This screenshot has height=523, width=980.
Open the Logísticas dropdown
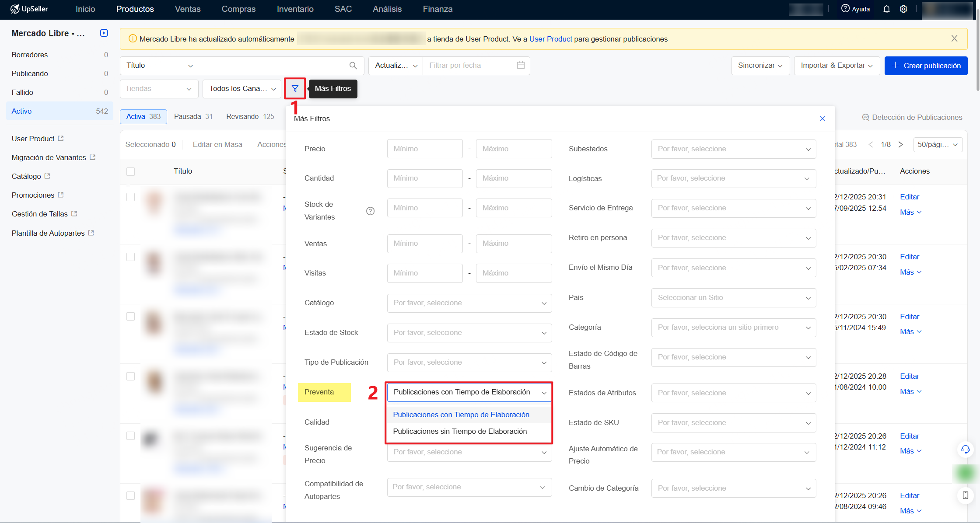coord(734,178)
